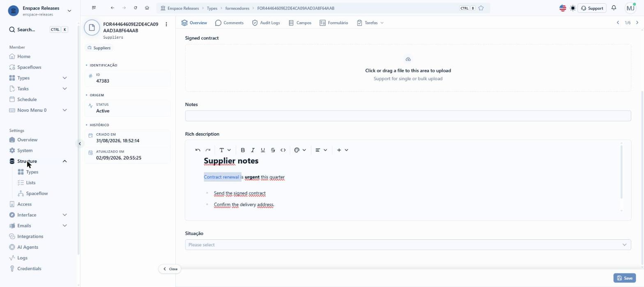Go to previous record arrow
The height and width of the screenshot is (287, 644).
[618, 23]
